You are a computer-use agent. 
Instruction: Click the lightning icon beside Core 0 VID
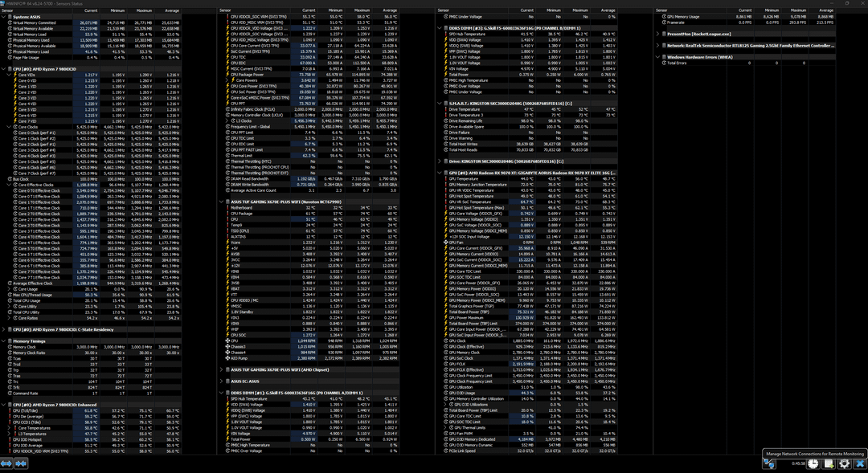(15, 81)
